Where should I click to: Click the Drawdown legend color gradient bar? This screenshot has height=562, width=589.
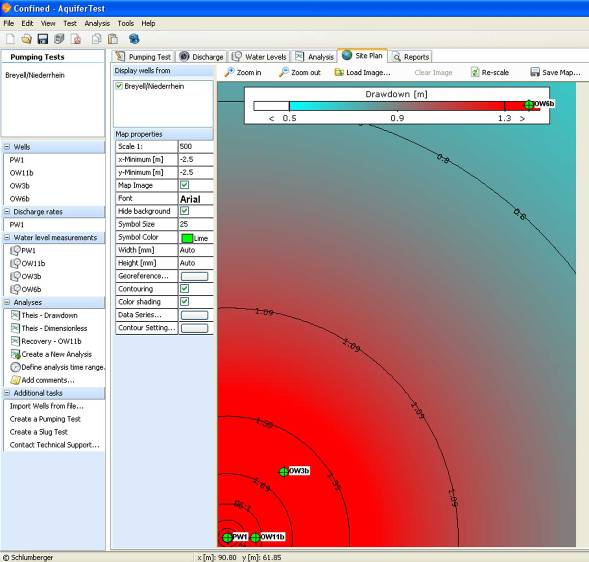click(397, 106)
